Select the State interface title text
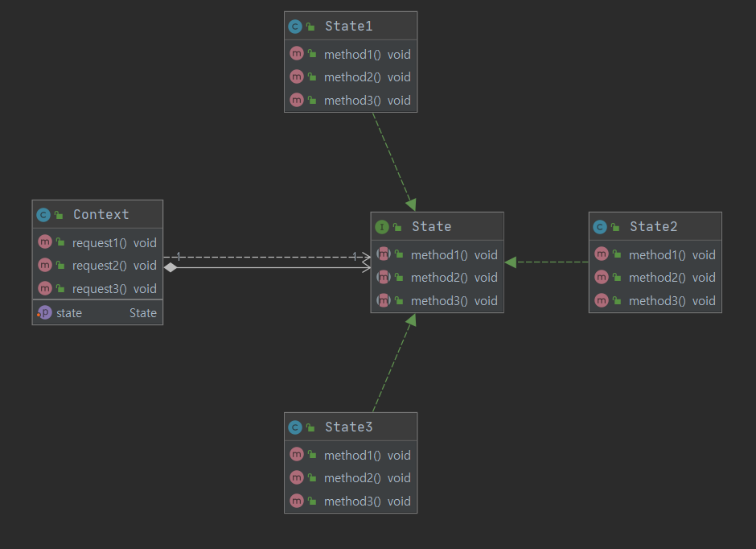The image size is (756, 549). tap(431, 226)
